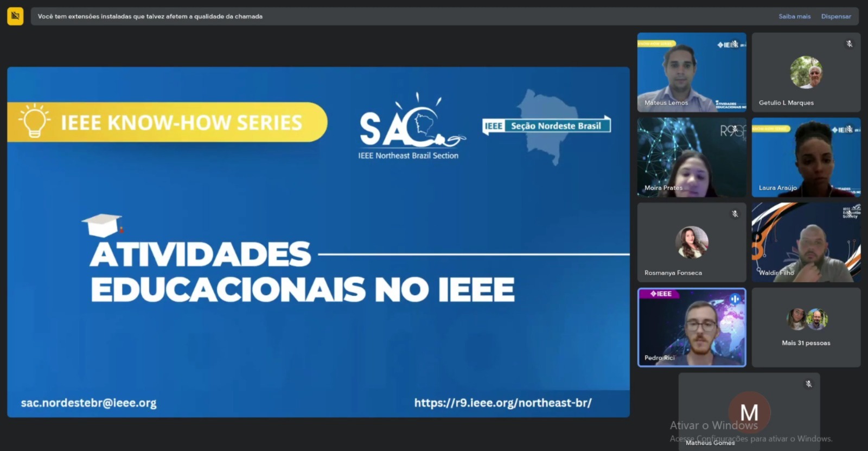This screenshot has height=451, width=868.
Task: Click the 'Laura Araújo' name label
Action: click(778, 188)
